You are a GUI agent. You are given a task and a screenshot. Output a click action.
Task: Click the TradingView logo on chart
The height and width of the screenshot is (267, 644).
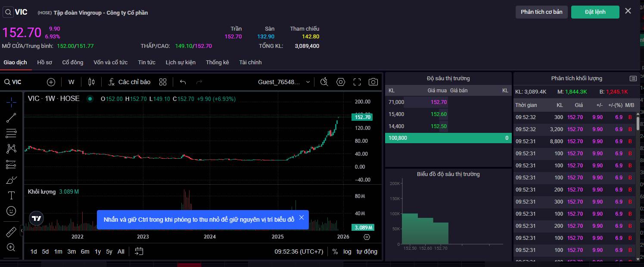click(37, 219)
